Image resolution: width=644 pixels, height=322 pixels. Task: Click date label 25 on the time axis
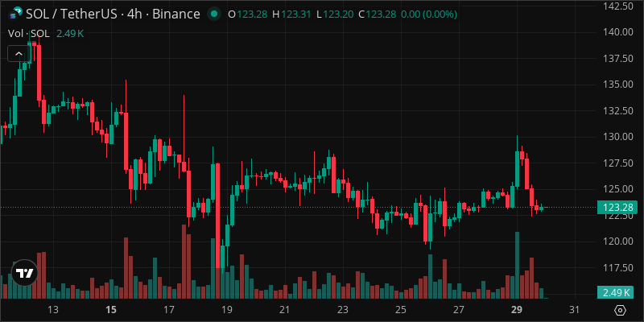tap(401, 309)
